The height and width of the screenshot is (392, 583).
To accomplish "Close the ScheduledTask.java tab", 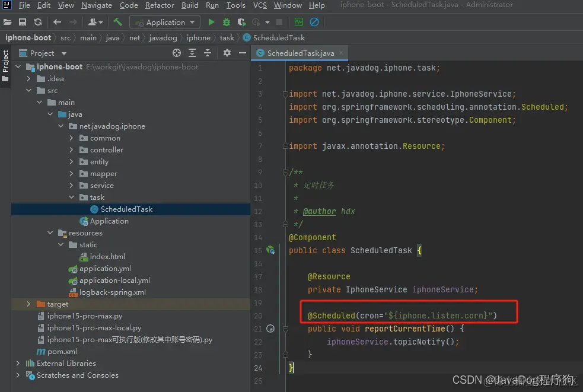I will tap(341, 53).
